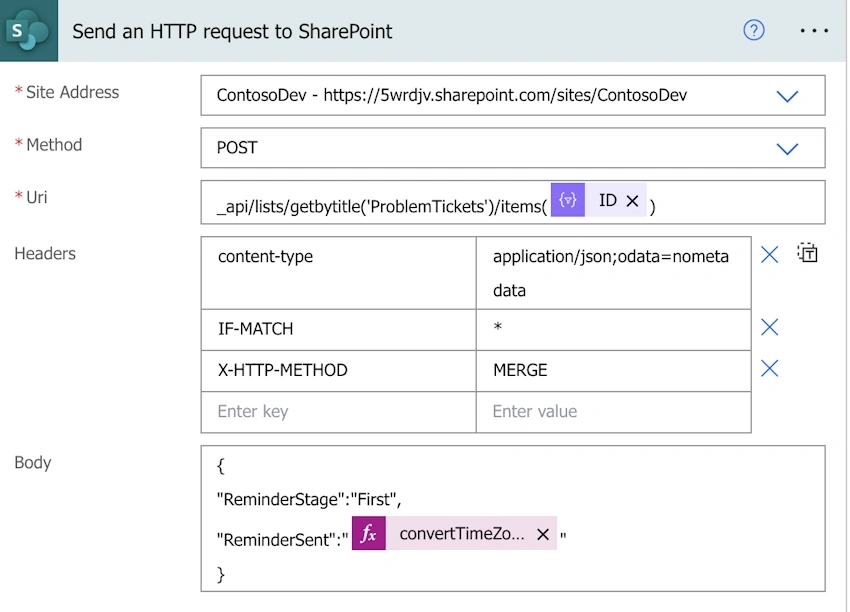The image size is (850, 612).
Task: Click the action title Send an HTTP request
Action: coord(232,31)
